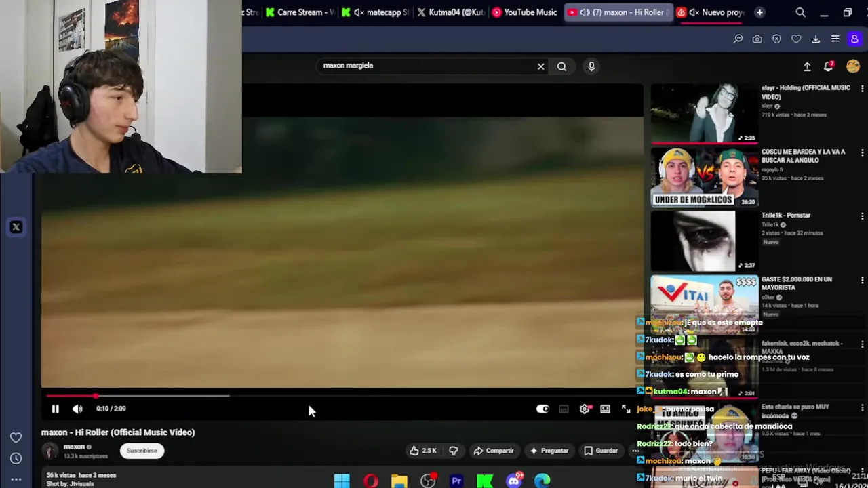The width and height of the screenshot is (868, 488).
Task: Open Premiere Pro from taskbar
Action: point(456,481)
